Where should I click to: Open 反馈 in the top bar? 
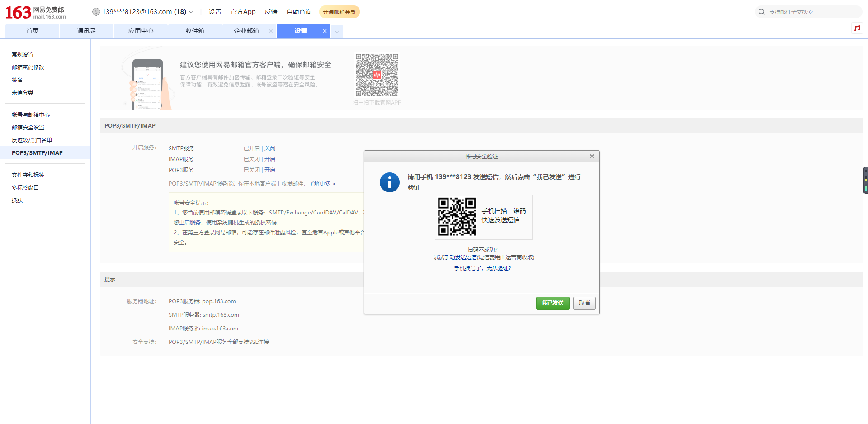(x=271, y=12)
